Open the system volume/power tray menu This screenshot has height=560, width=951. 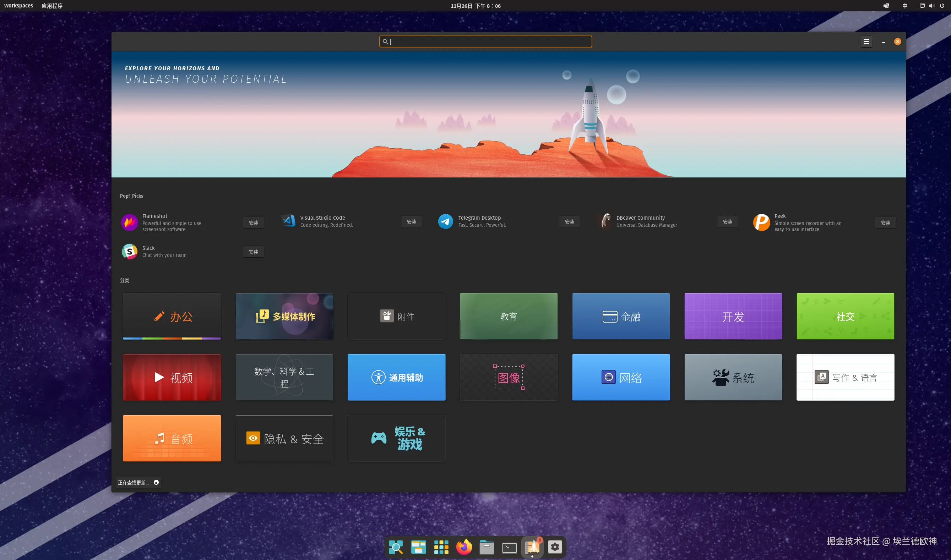[x=932, y=6]
